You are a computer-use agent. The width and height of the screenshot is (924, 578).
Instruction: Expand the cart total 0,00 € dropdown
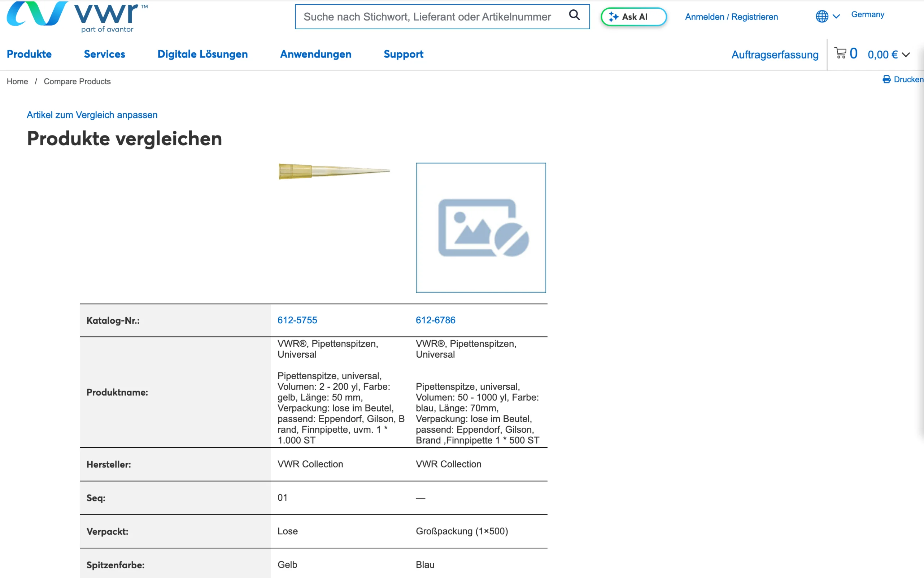pyautogui.click(x=889, y=55)
